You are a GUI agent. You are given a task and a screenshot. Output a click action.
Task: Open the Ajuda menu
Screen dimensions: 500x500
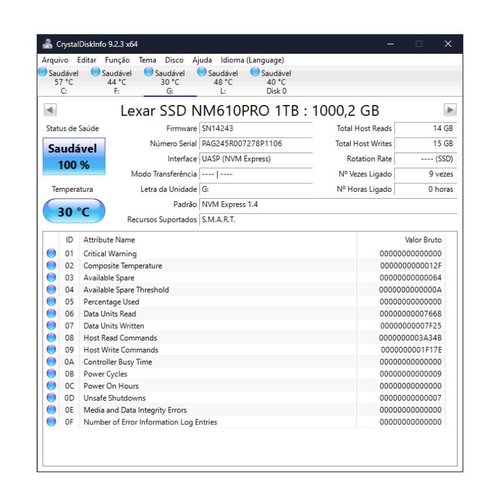[x=202, y=60]
